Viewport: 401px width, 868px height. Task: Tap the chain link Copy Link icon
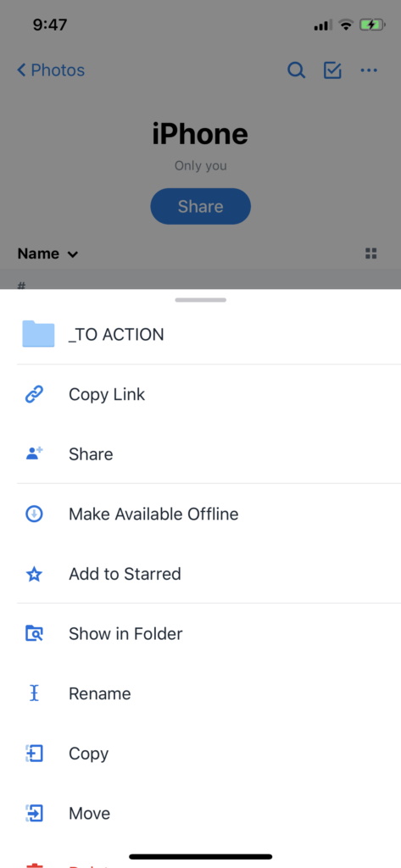click(35, 395)
